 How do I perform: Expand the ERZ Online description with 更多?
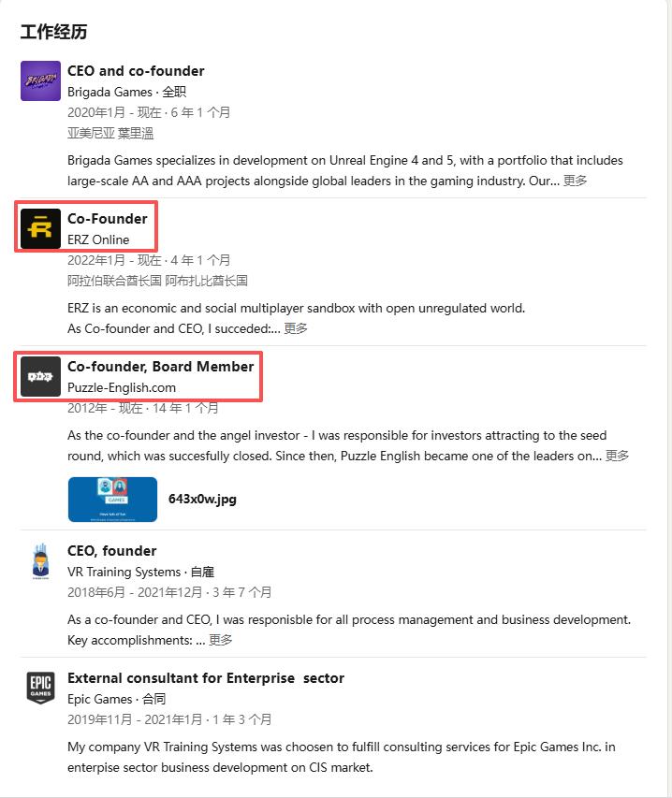coord(296,328)
